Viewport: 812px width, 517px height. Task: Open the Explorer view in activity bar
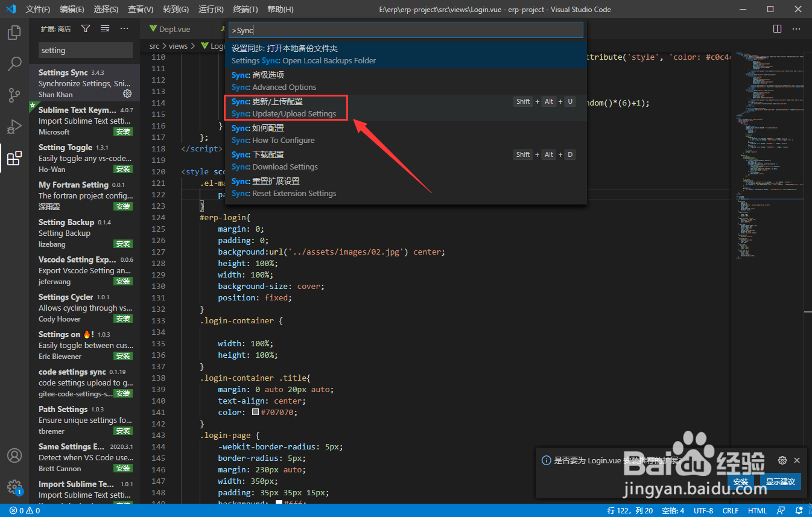click(14, 33)
